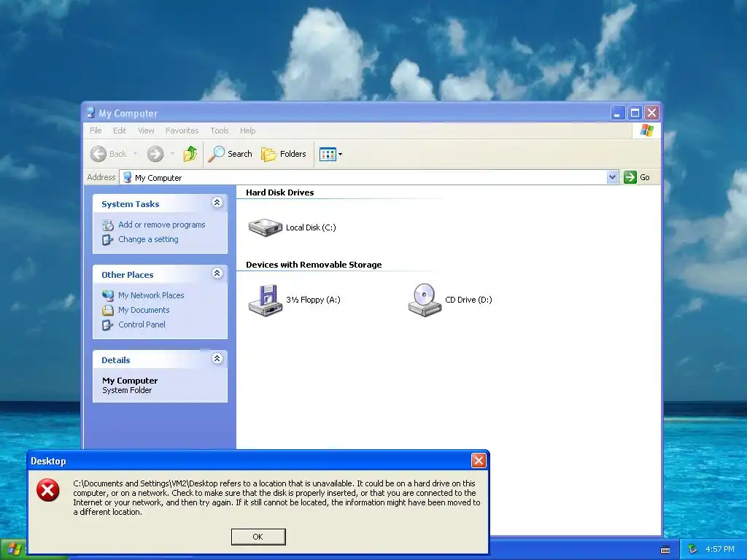Click the Start button on taskbar
This screenshot has height=560, width=747.
click(x=13, y=551)
